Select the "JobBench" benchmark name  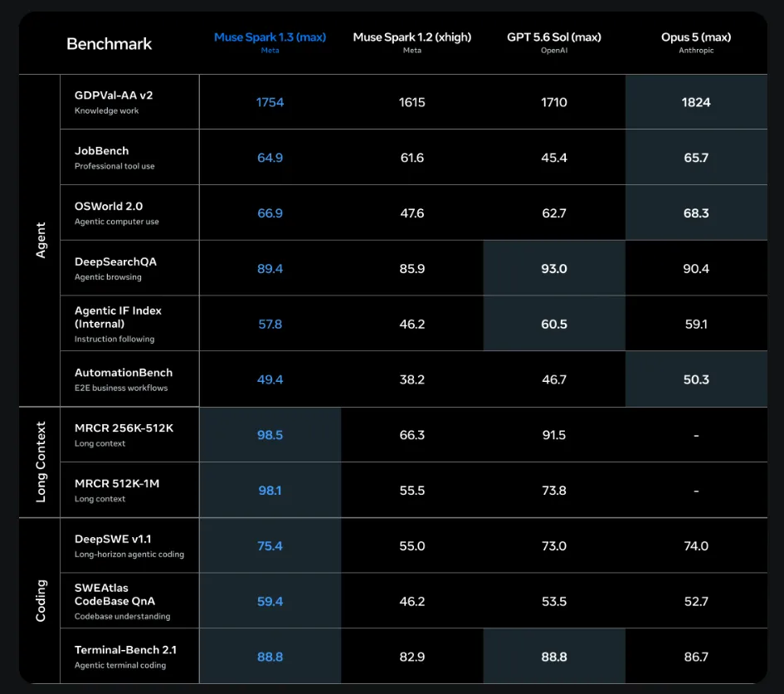point(101,150)
